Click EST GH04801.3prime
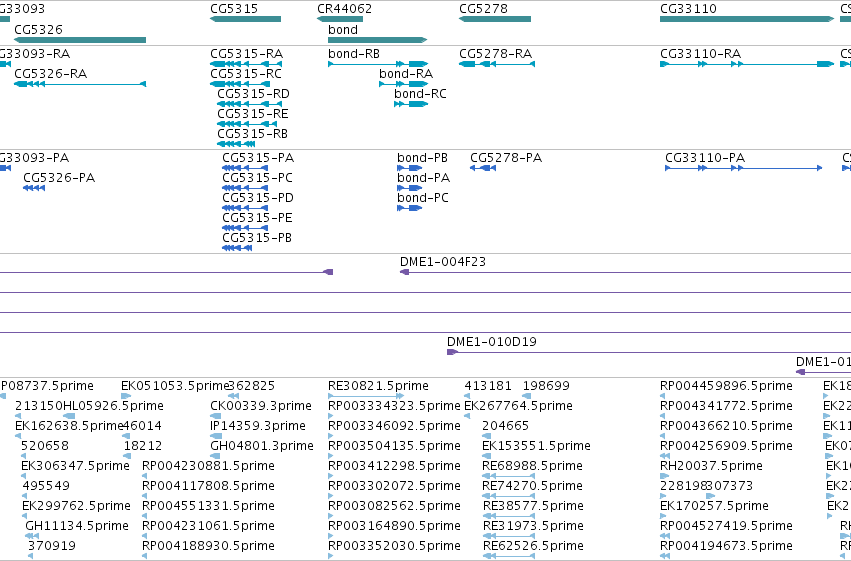The height and width of the screenshot is (561, 851). [x=216, y=456]
